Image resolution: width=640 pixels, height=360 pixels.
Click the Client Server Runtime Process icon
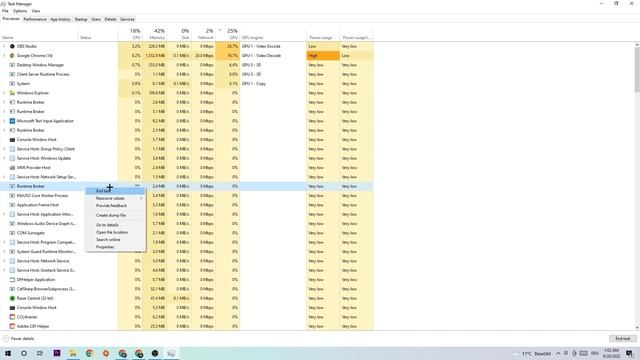(12, 74)
